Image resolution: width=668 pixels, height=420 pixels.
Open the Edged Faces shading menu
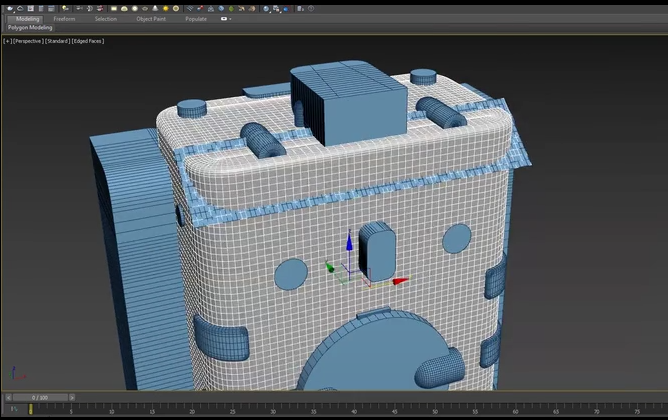(87, 41)
